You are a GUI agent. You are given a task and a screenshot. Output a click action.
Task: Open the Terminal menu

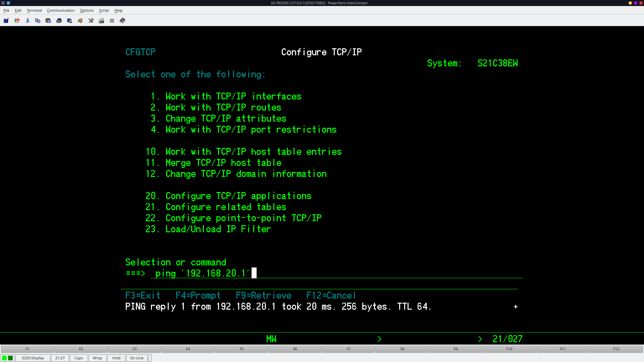click(x=34, y=10)
